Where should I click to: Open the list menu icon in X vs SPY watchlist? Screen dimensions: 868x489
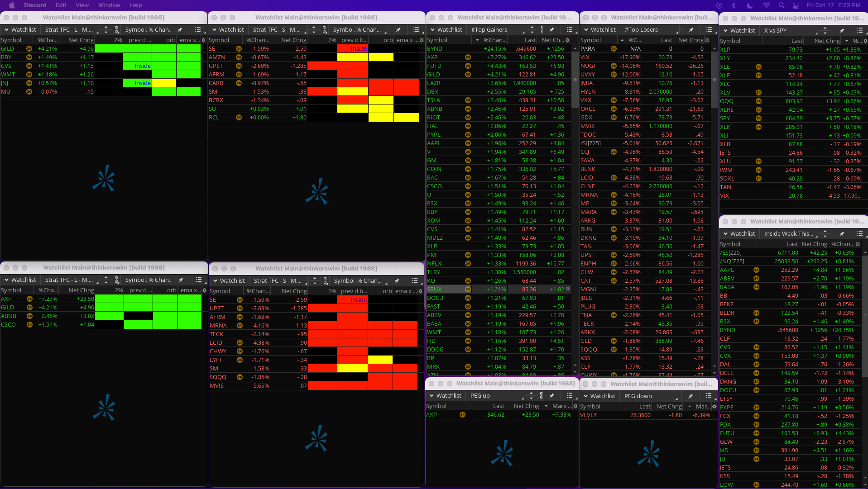tap(859, 30)
